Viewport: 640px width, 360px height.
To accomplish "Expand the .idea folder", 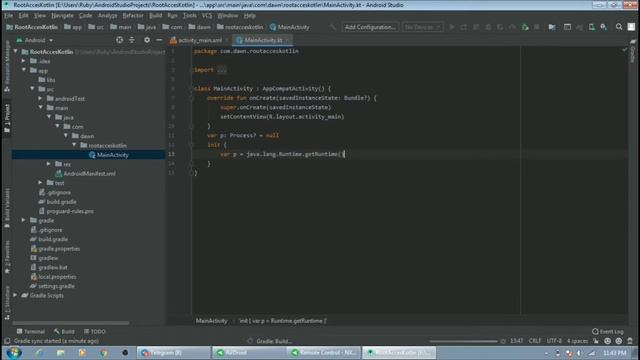I will (x=24, y=61).
